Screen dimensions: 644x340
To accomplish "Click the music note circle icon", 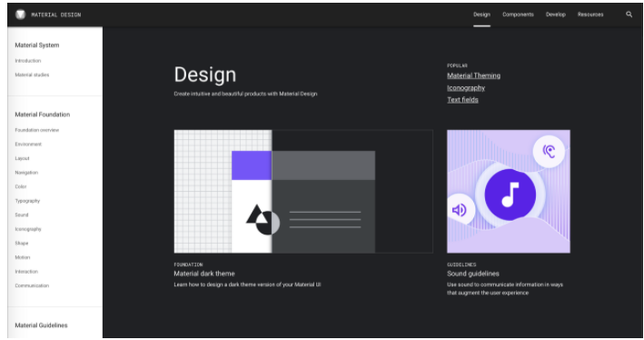I will click(510, 195).
